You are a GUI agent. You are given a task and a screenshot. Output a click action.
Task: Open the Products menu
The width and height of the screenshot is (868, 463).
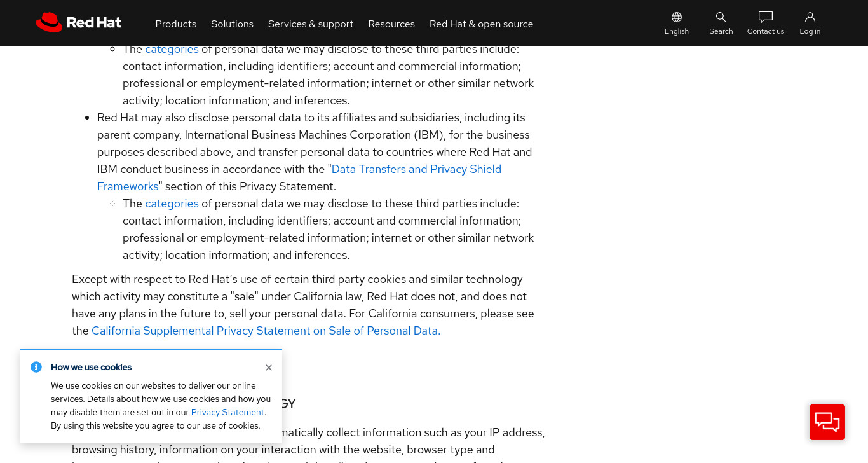coord(176,24)
